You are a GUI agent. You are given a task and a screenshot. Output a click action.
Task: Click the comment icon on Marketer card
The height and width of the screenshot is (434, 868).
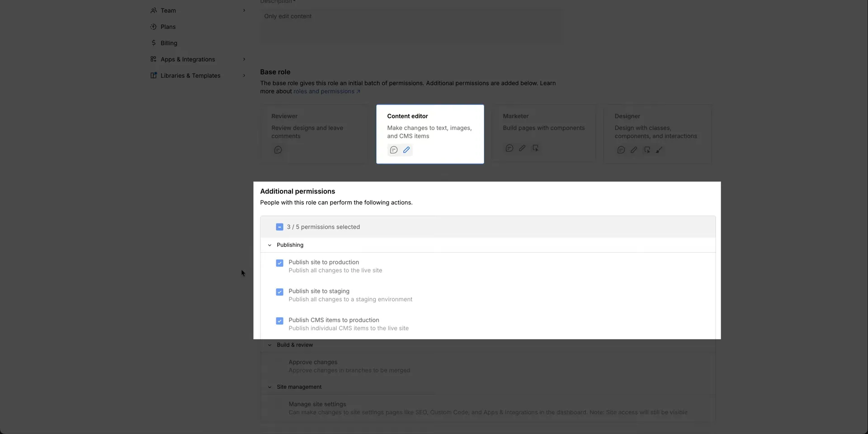point(509,148)
